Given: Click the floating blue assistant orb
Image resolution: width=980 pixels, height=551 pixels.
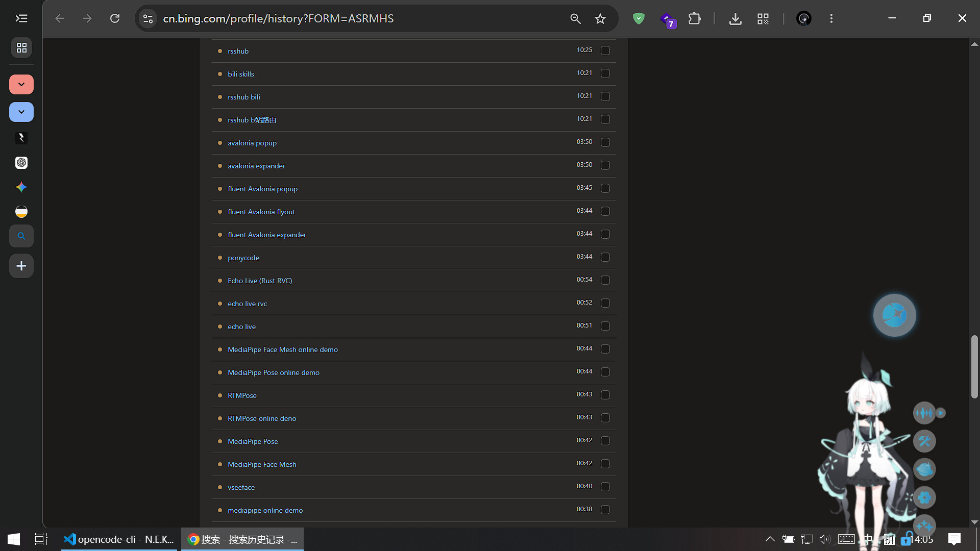Looking at the screenshot, I should [x=894, y=315].
